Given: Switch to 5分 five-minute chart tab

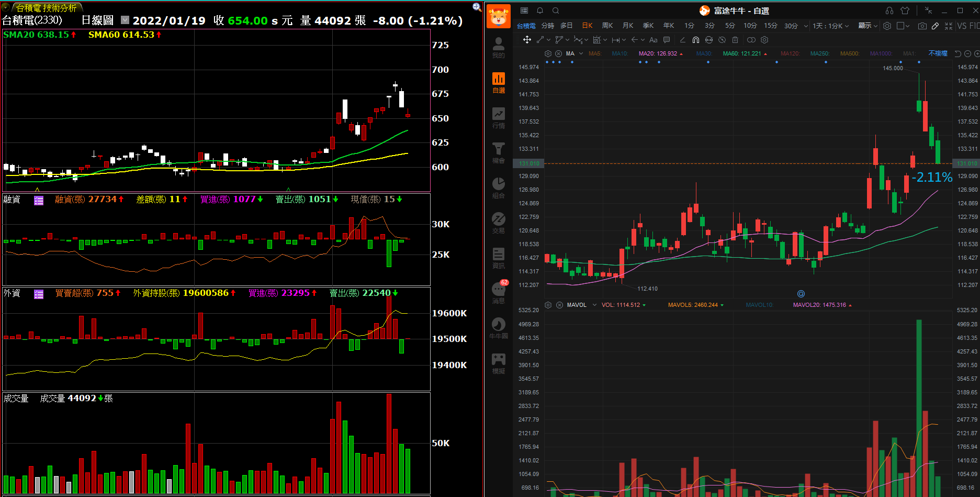Looking at the screenshot, I should click(x=730, y=26).
